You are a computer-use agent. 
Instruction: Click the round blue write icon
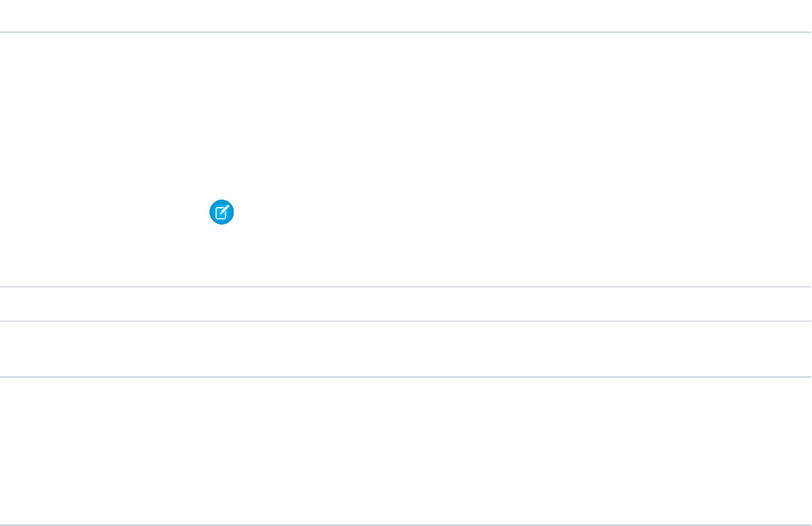coord(221,213)
